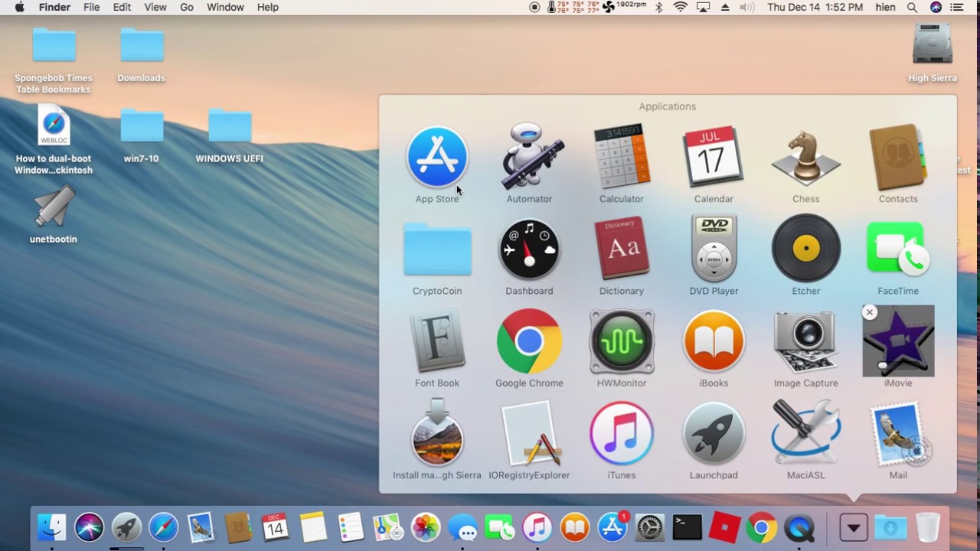Launch HWMonitor

tap(622, 341)
